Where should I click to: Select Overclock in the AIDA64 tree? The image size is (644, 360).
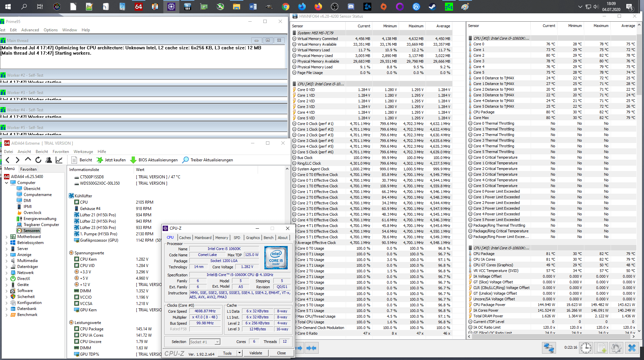pos(32,213)
